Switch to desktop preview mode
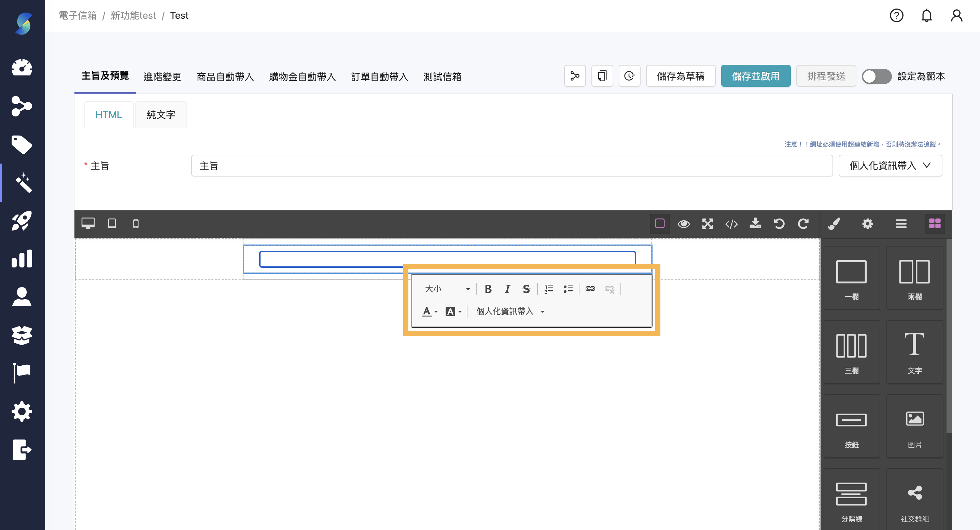This screenshot has width=980, height=530. pyautogui.click(x=88, y=224)
